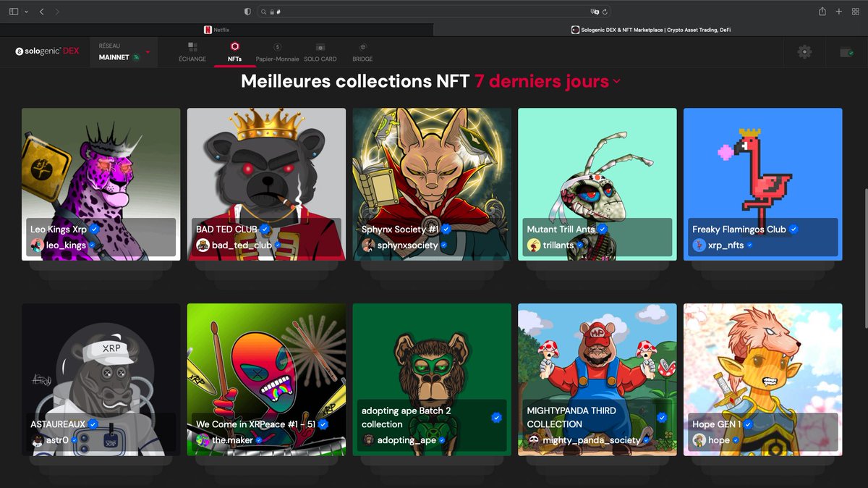Click the We Come in XRPeace #1 - 51 title
This screenshot has width=868, height=488.
pyautogui.click(x=256, y=424)
